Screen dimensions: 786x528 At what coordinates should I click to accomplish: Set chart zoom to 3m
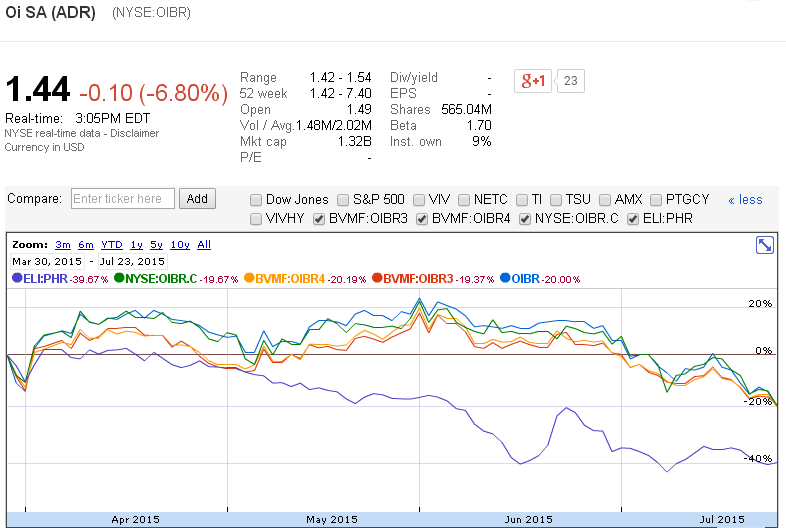click(x=63, y=245)
